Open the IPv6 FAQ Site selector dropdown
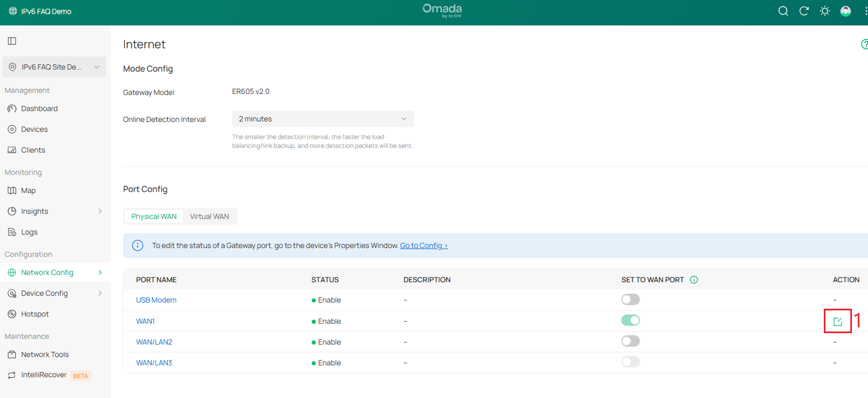 [x=55, y=67]
